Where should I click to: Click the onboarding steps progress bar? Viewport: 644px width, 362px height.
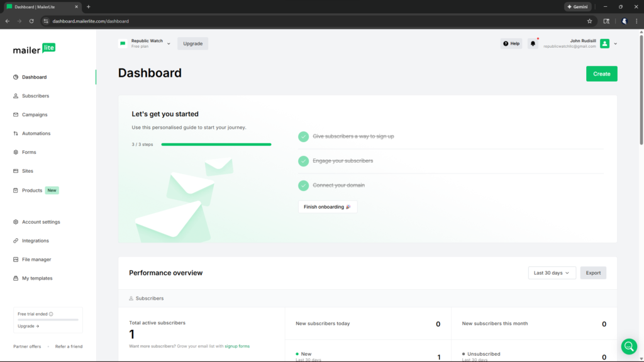coord(216,145)
